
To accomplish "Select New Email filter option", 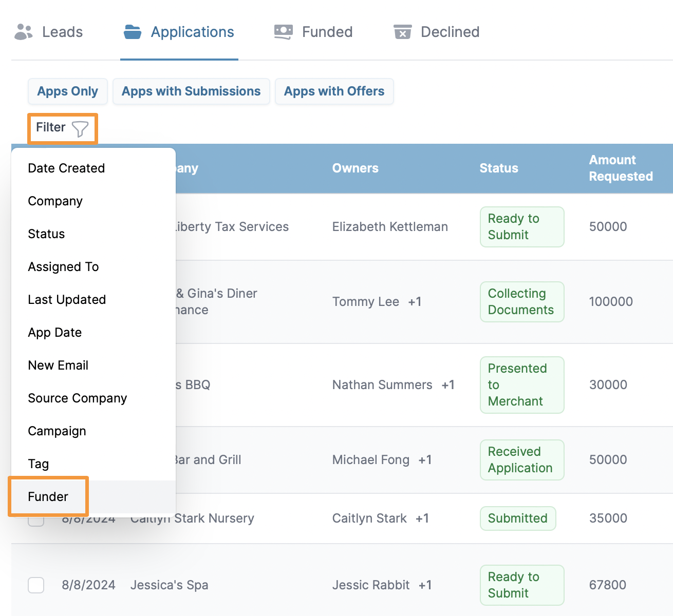I will 94,365.
